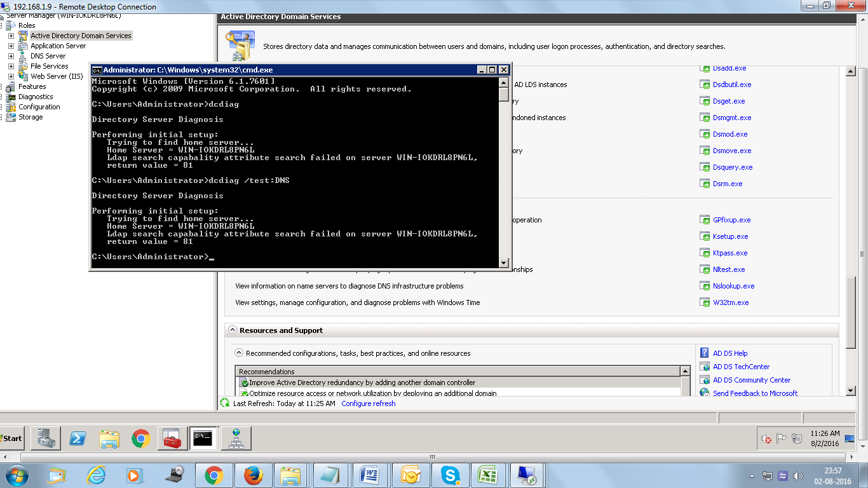The width and height of the screenshot is (868, 488).
Task: Open the Dsquery.exe tool link
Action: 733,167
